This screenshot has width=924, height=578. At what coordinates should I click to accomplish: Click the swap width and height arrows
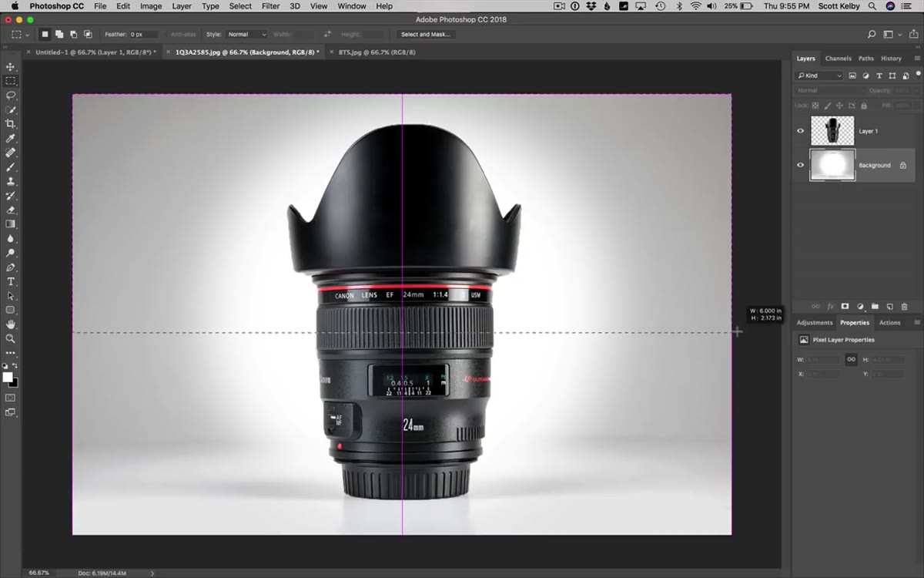pos(328,35)
